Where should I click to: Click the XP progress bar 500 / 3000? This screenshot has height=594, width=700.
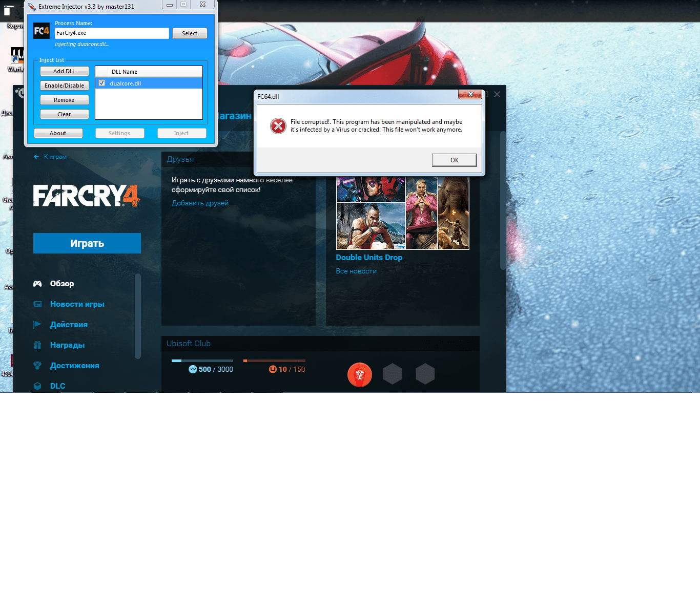tap(202, 361)
